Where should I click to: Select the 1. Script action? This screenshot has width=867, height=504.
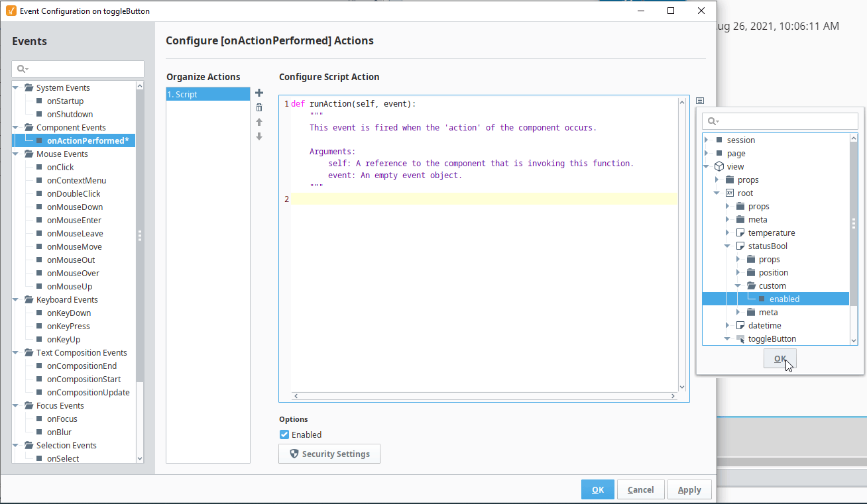[x=208, y=94]
